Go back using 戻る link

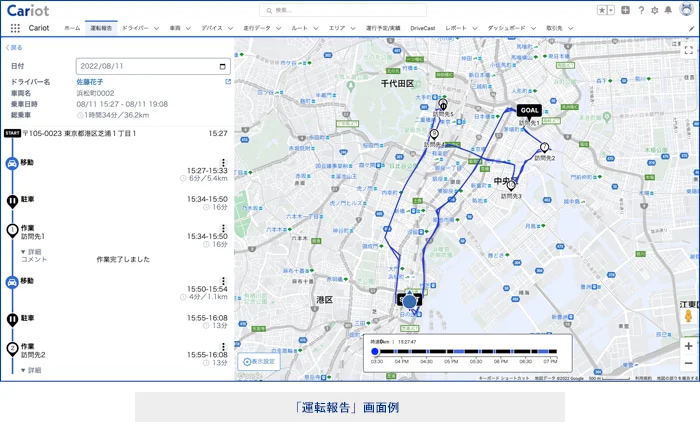pyautogui.click(x=14, y=47)
